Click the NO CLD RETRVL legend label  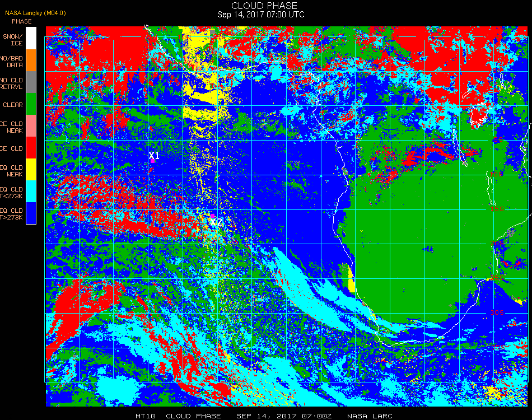11,83
